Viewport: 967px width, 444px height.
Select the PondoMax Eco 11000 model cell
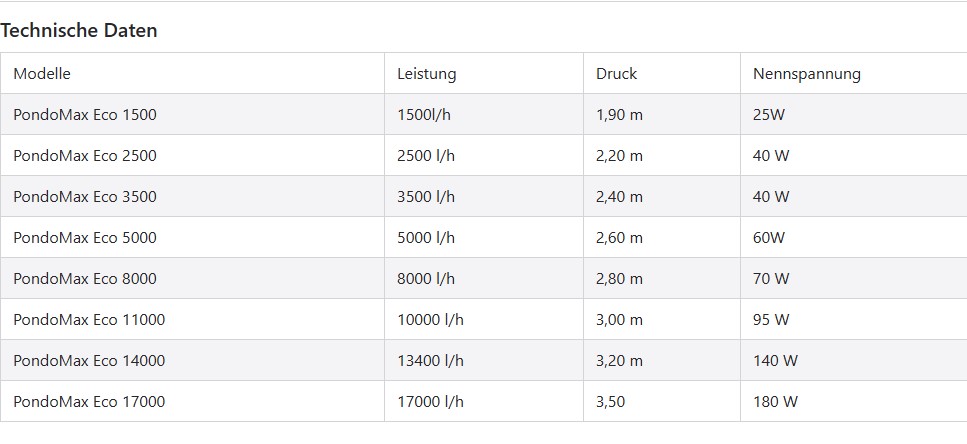[89, 320]
